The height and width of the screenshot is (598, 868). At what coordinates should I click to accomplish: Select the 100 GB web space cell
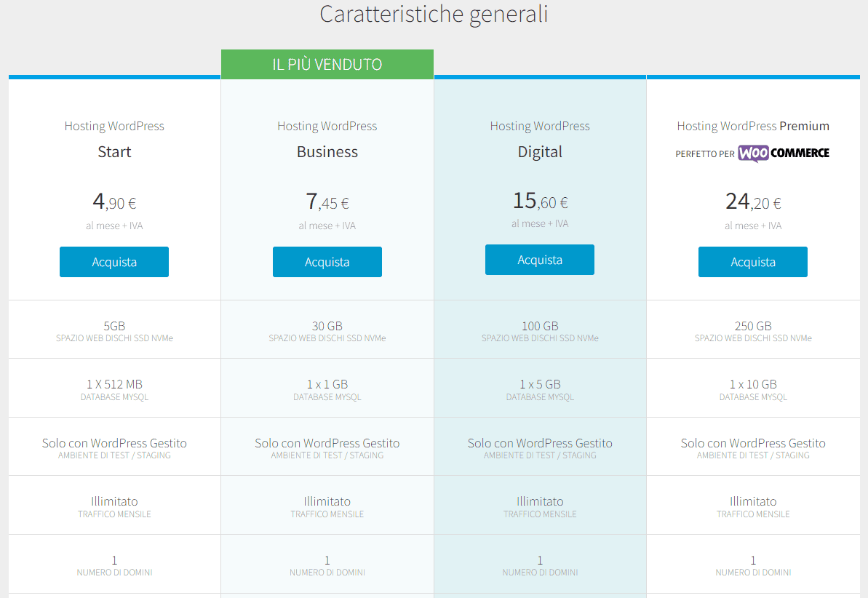pos(540,330)
